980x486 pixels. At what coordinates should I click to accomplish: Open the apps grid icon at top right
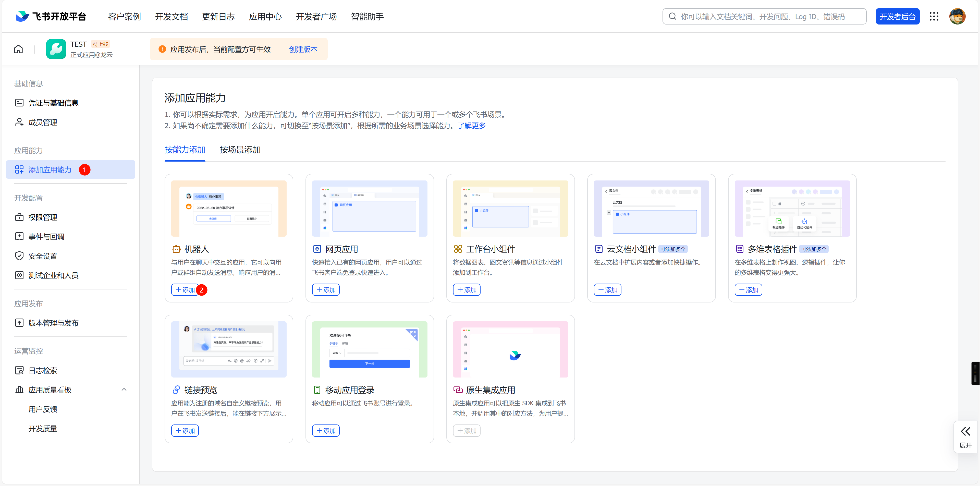934,16
